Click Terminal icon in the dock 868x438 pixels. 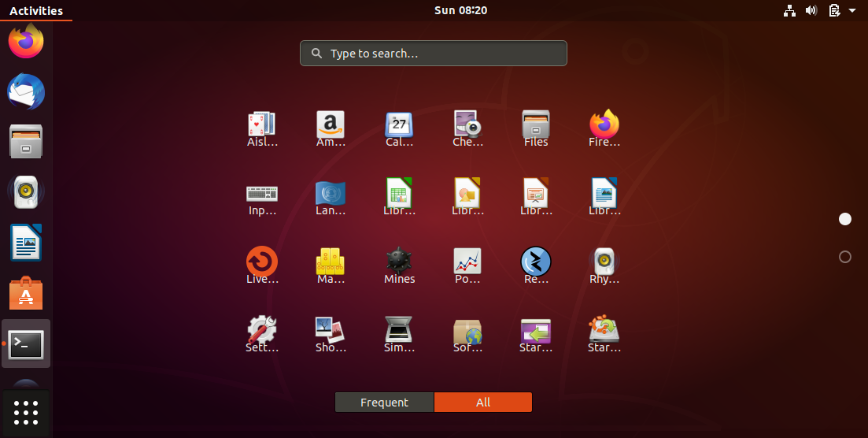coord(26,344)
